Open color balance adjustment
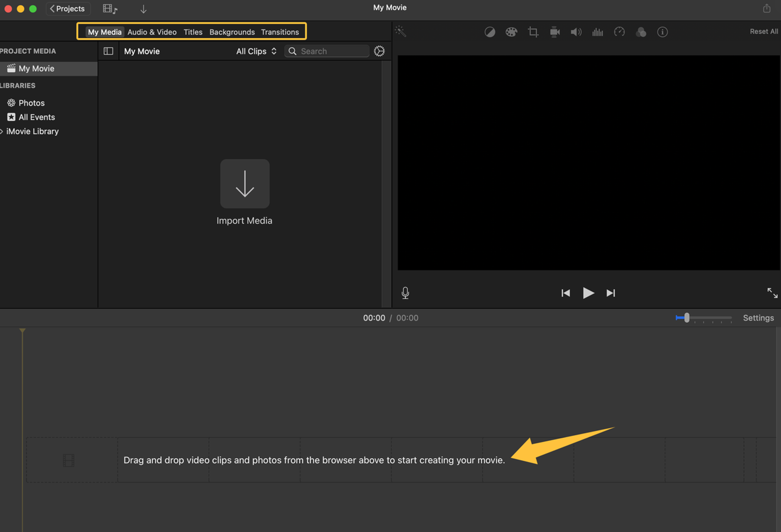Viewport: 781px width, 532px height. [490, 32]
